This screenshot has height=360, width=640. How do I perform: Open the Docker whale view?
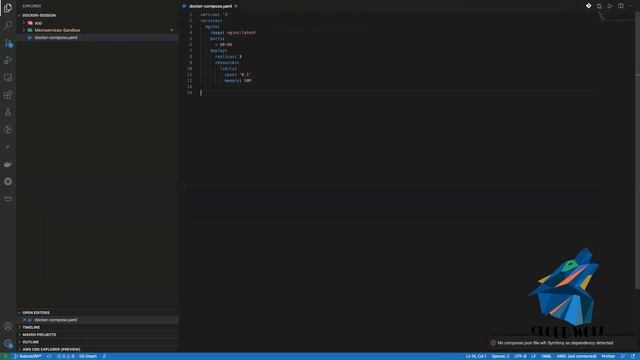(x=8, y=164)
